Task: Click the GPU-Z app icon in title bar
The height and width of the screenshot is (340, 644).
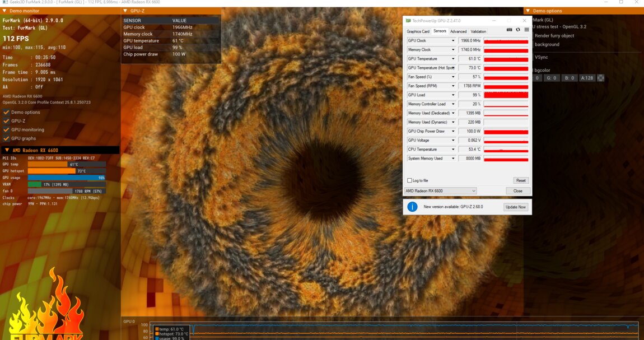Action: click(x=408, y=21)
